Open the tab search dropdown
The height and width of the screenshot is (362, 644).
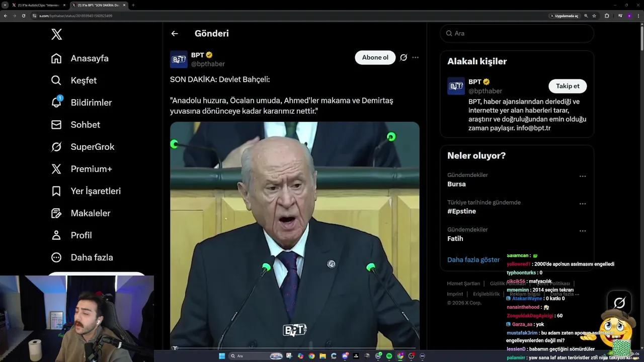pyautogui.click(x=5, y=5)
